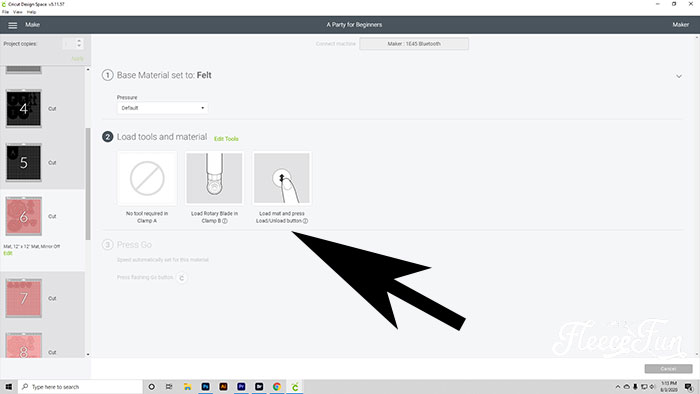This screenshot has height=394, width=700.
Task: Click the Load tools and material heading
Action: (x=162, y=137)
